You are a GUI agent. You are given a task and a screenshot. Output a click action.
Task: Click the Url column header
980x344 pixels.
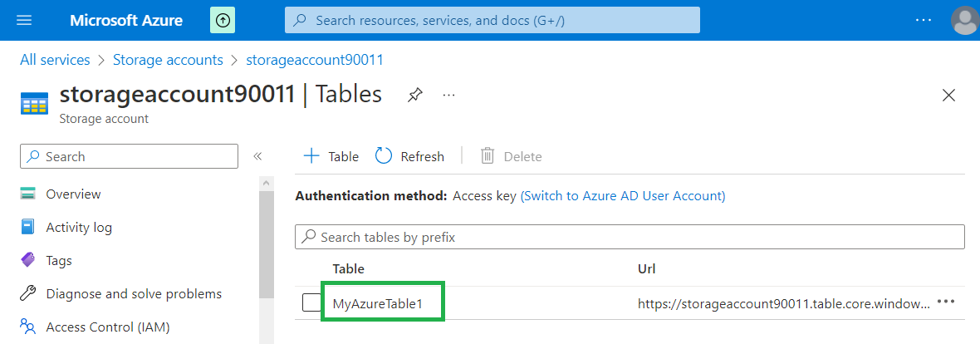[646, 269]
